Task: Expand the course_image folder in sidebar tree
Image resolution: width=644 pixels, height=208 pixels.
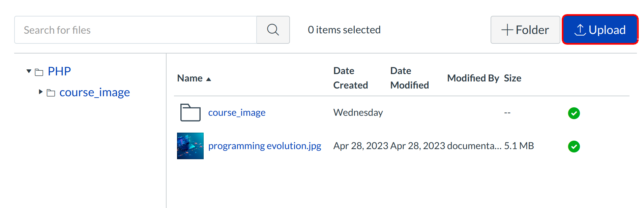Action: 41,92
